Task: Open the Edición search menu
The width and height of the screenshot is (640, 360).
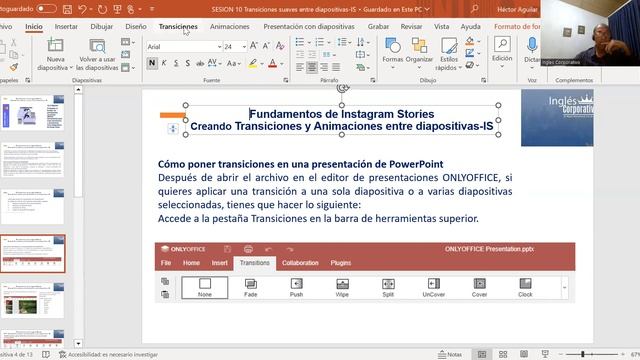Action: pyautogui.click(x=502, y=52)
